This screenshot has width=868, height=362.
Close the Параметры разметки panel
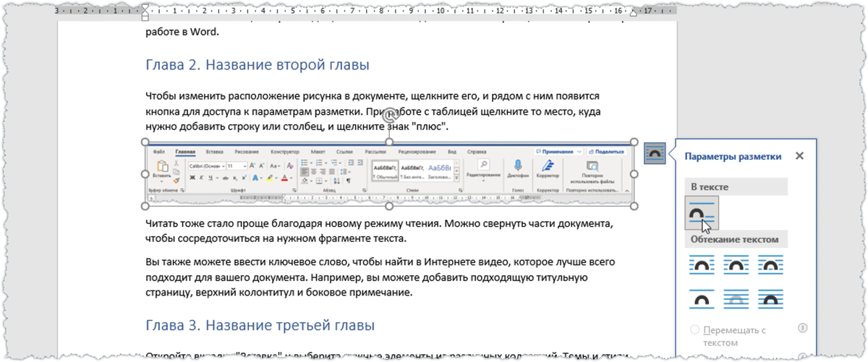point(799,156)
